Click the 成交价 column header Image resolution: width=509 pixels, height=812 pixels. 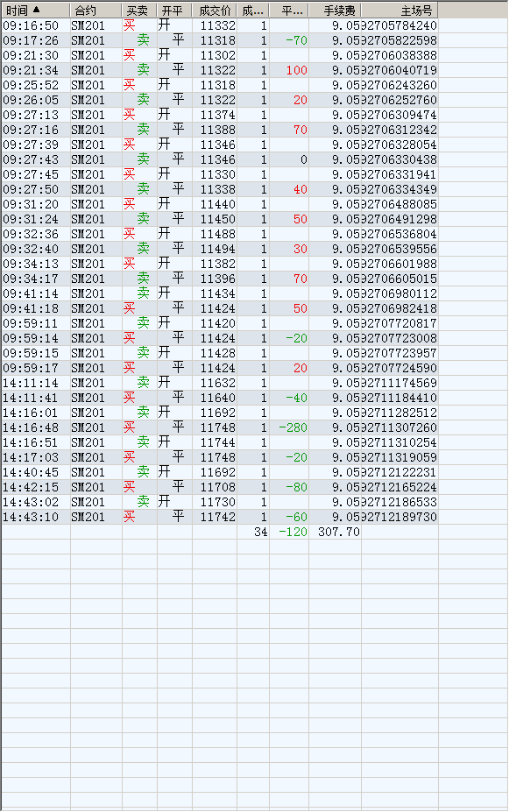pyautogui.click(x=215, y=11)
